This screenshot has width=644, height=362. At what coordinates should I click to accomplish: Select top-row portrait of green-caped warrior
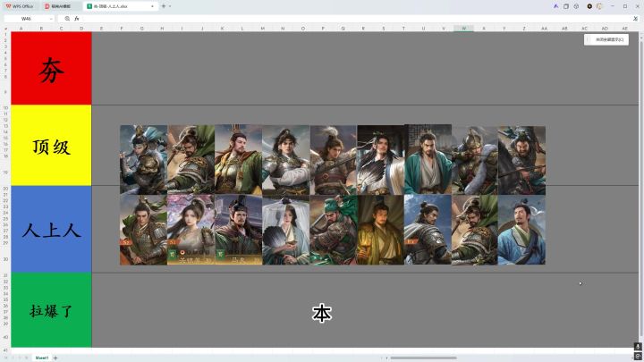point(191,160)
